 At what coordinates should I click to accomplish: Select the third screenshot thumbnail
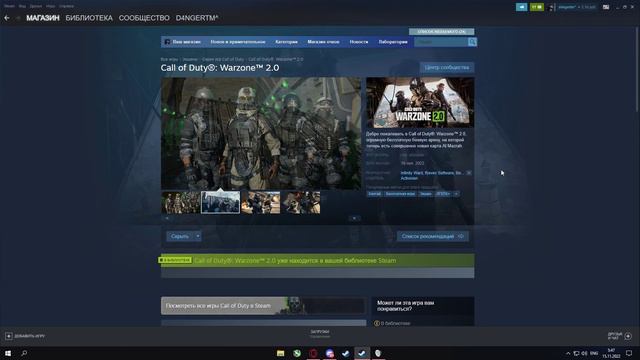pyautogui.click(x=261, y=202)
